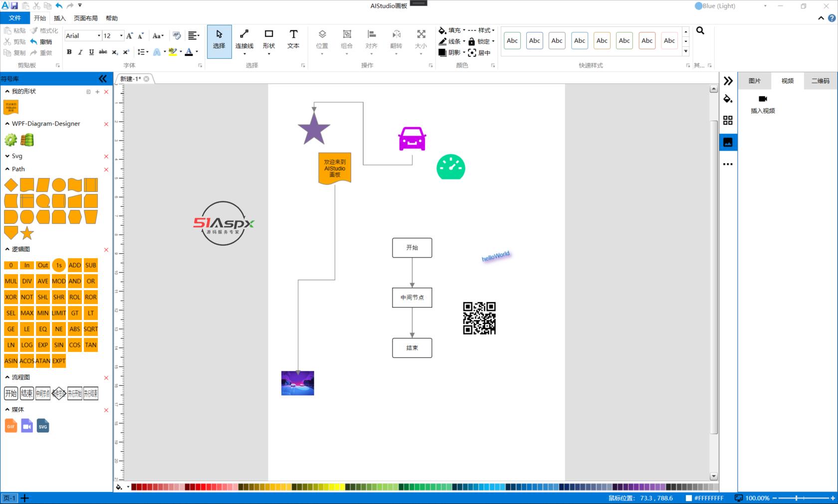Toggle bold text formatting
The width and height of the screenshot is (838, 504).
coord(69,52)
